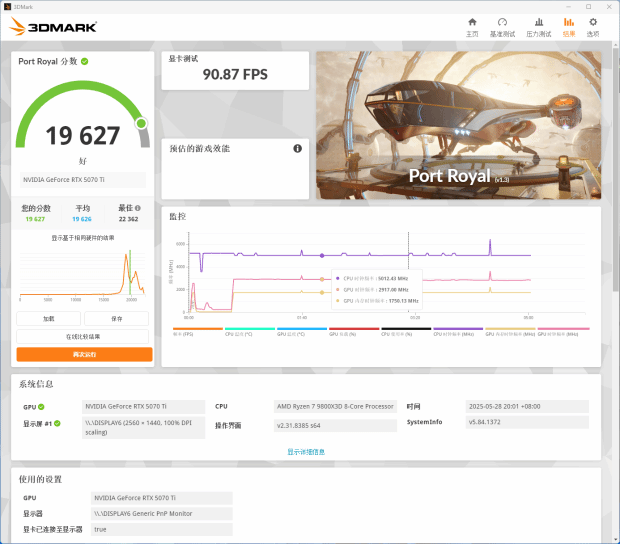
Task: Click the SystemInfo version v5.84.1372
Action: (527, 422)
